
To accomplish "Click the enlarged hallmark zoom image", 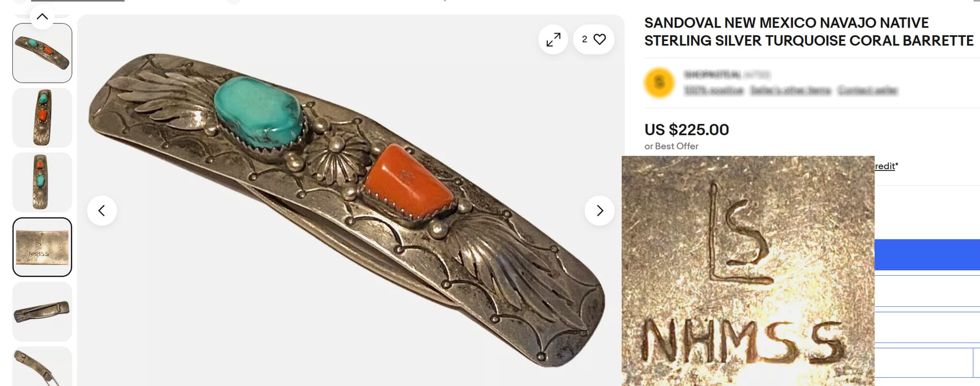I will (x=748, y=271).
